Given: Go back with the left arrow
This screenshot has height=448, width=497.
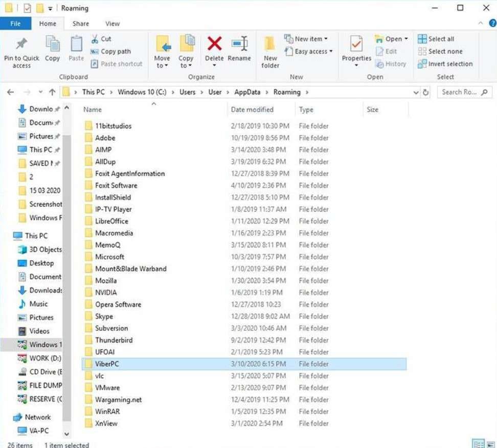Looking at the screenshot, I should (10, 92).
